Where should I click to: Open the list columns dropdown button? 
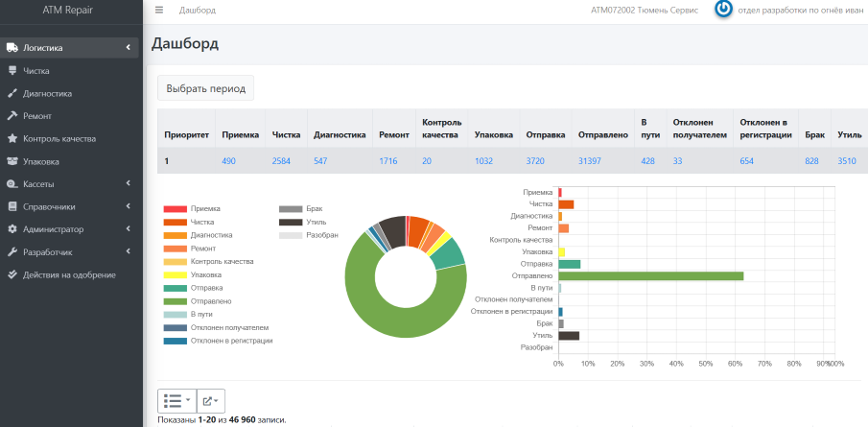click(x=177, y=400)
